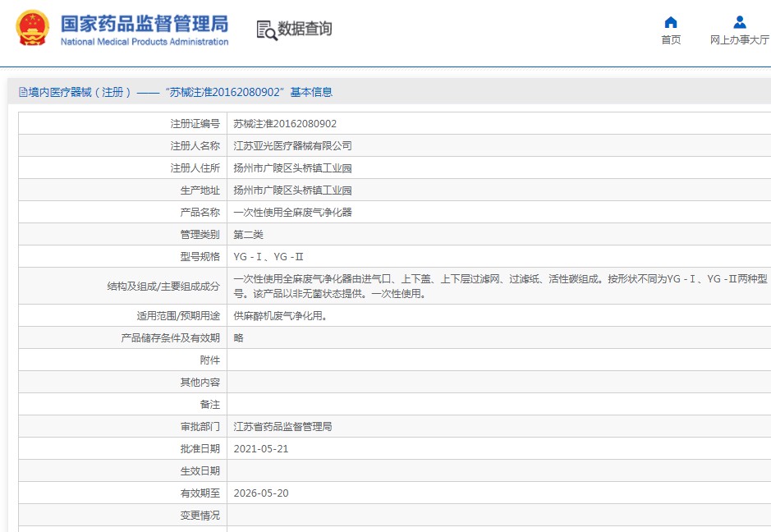
Task: Click the 注册证编号 row label
Action: click(x=195, y=123)
